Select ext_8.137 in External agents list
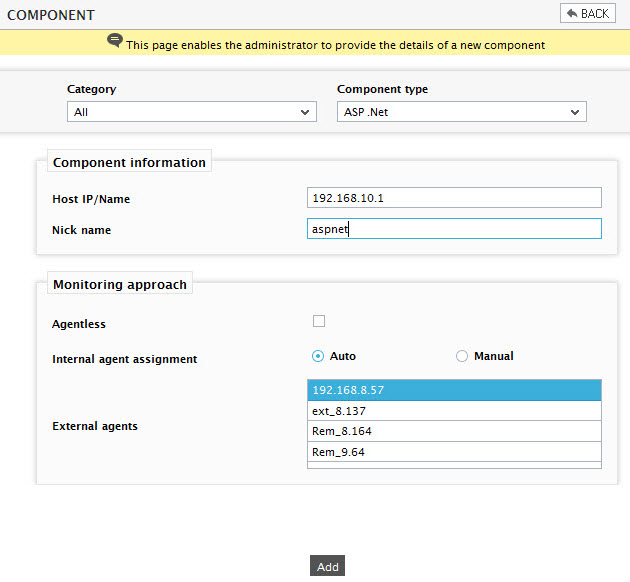Viewport: 630px width, 582px height. click(x=454, y=411)
